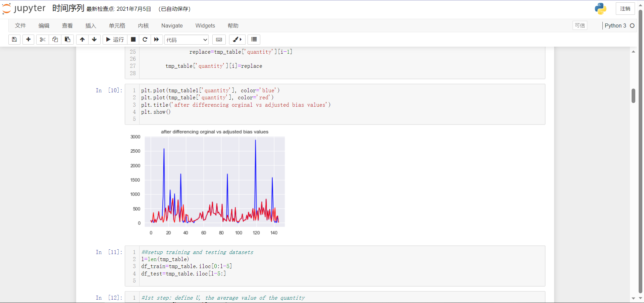Click the last checkpoint text 最新检查点
Image resolution: width=644 pixels, height=303 pixels.
[119, 9]
